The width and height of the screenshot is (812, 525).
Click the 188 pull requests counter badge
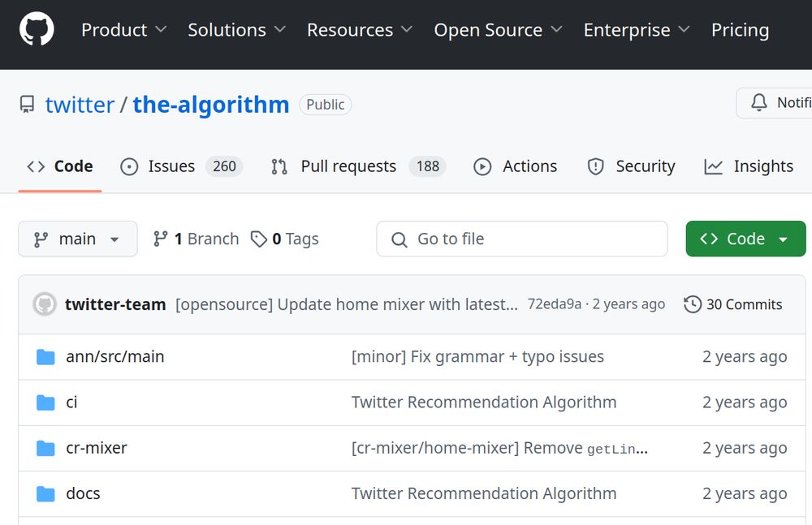[428, 166]
